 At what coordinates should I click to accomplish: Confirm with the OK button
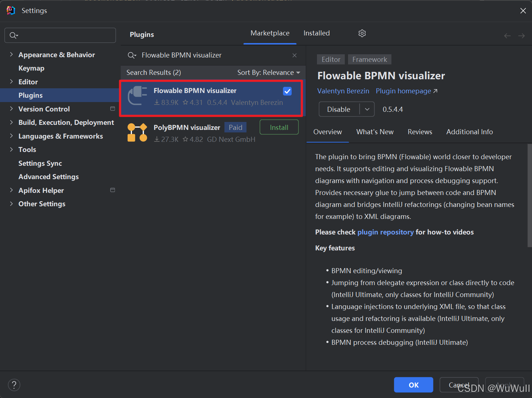[413, 385]
